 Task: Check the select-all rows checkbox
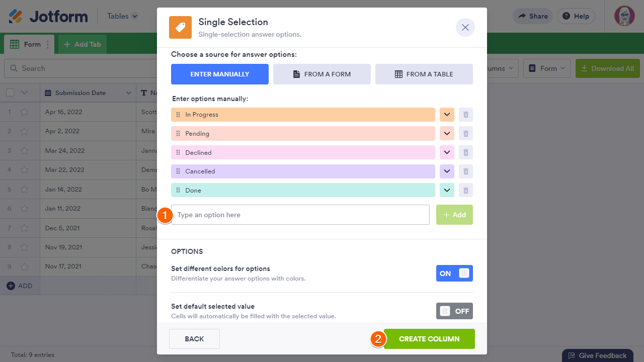click(x=10, y=93)
